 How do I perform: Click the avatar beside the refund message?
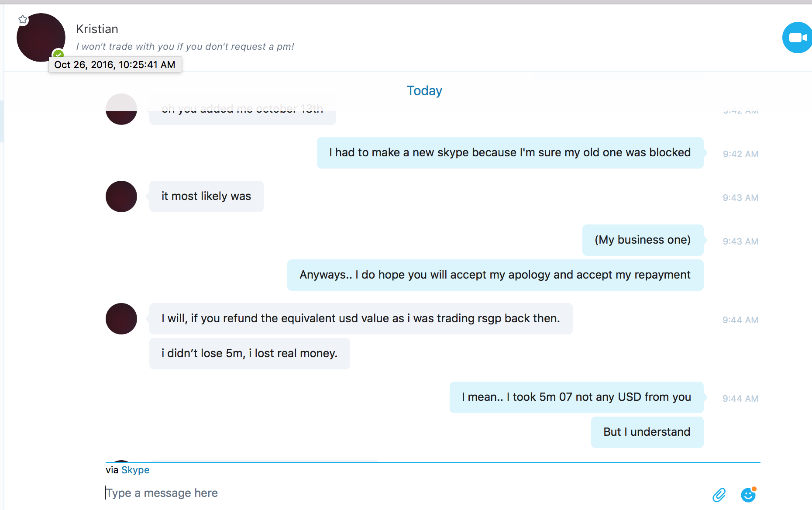(x=121, y=319)
